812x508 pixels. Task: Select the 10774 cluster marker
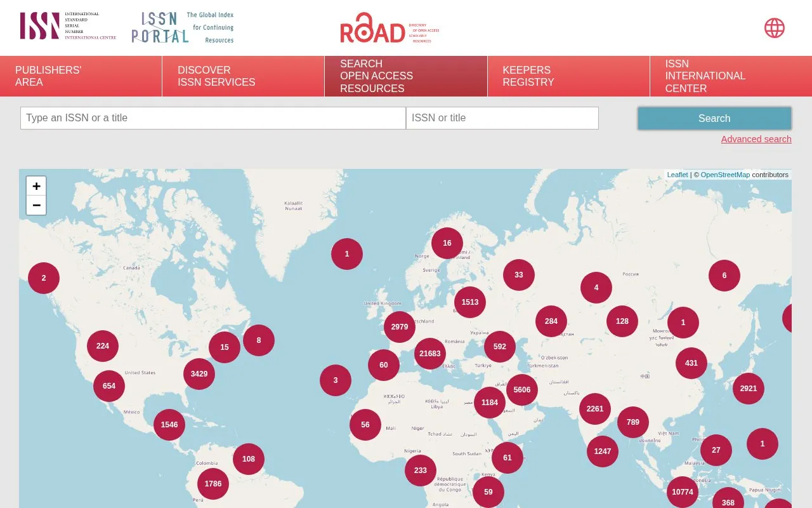[x=683, y=492]
